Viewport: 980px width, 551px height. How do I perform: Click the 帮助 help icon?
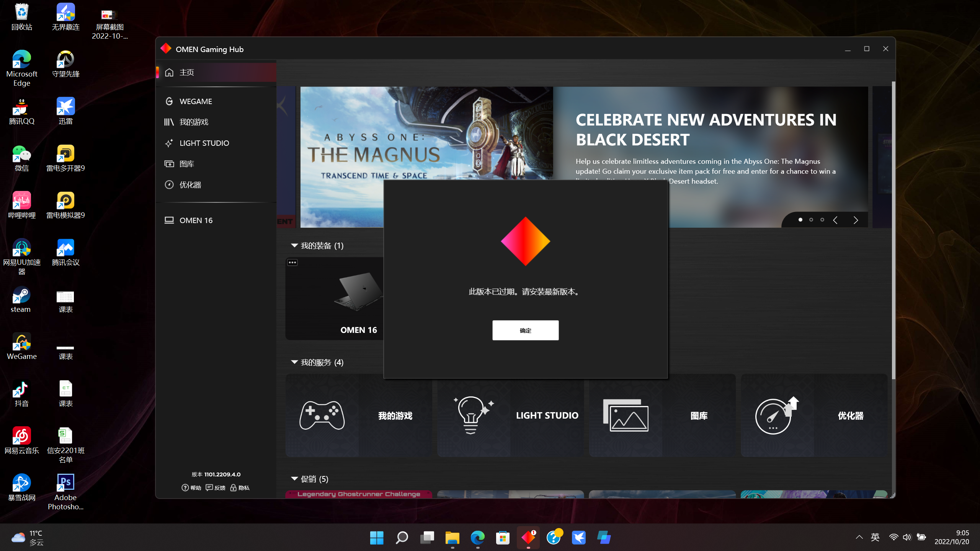click(x=185, y=487)
